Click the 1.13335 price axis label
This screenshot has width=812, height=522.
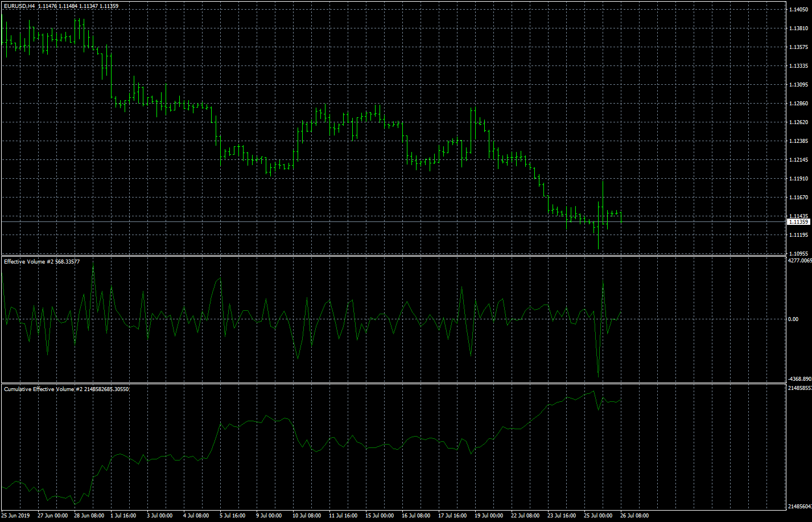coord(799,66)
